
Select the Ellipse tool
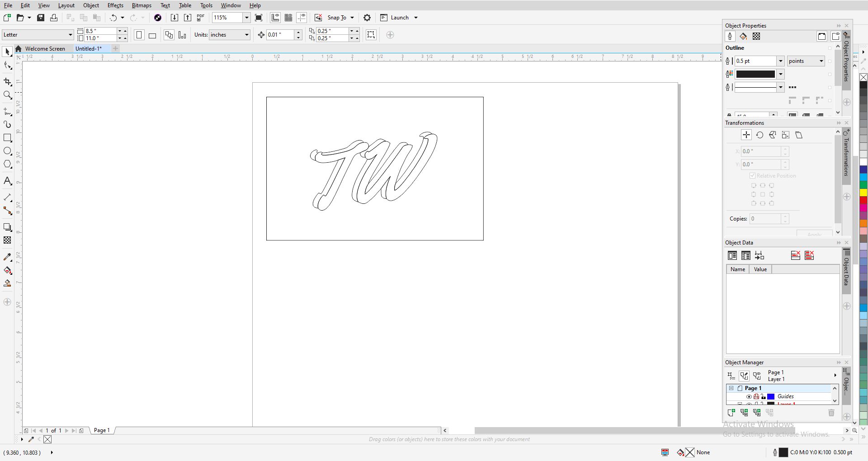click(7, 151)
